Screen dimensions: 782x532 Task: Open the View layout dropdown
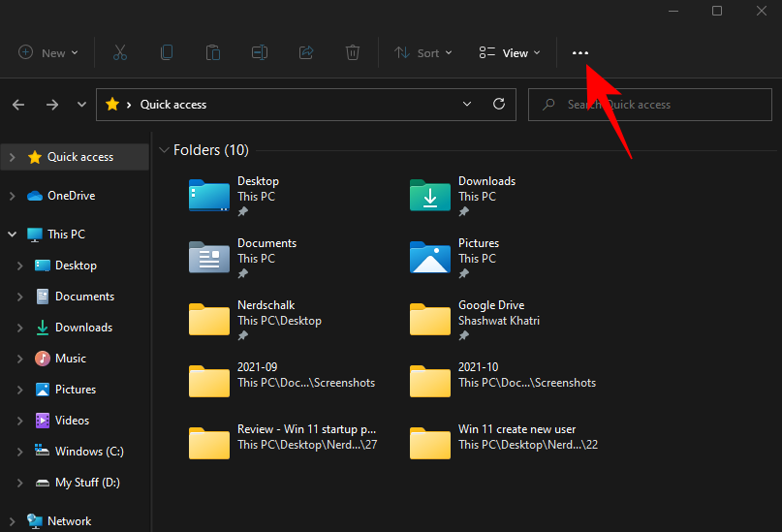[x=510, y=53]
